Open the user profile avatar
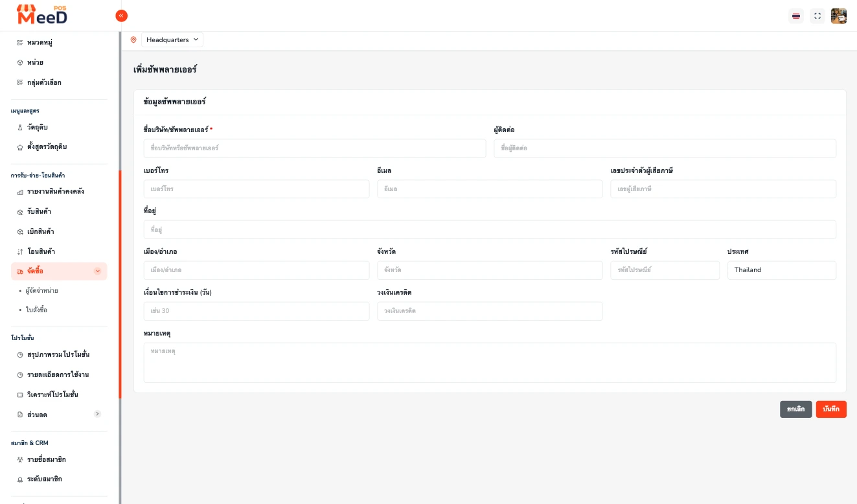Image resolution: width=857 pixels, height=504 pixels. [839, 16]
